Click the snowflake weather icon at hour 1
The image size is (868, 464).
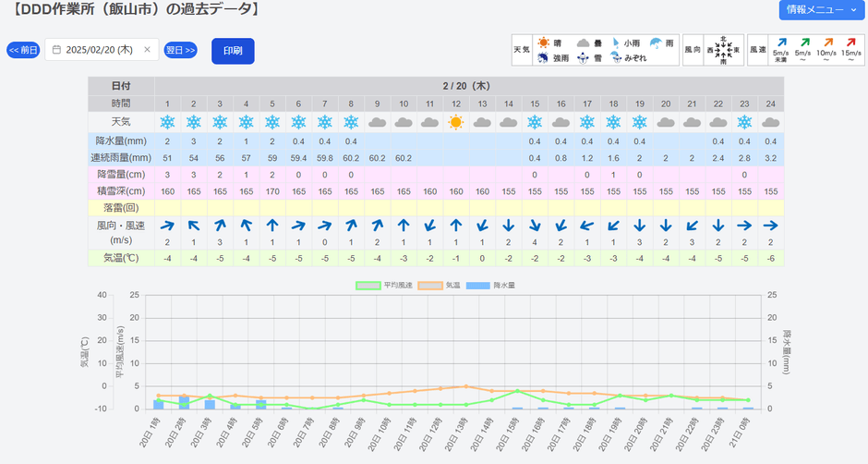click(167, 122)
